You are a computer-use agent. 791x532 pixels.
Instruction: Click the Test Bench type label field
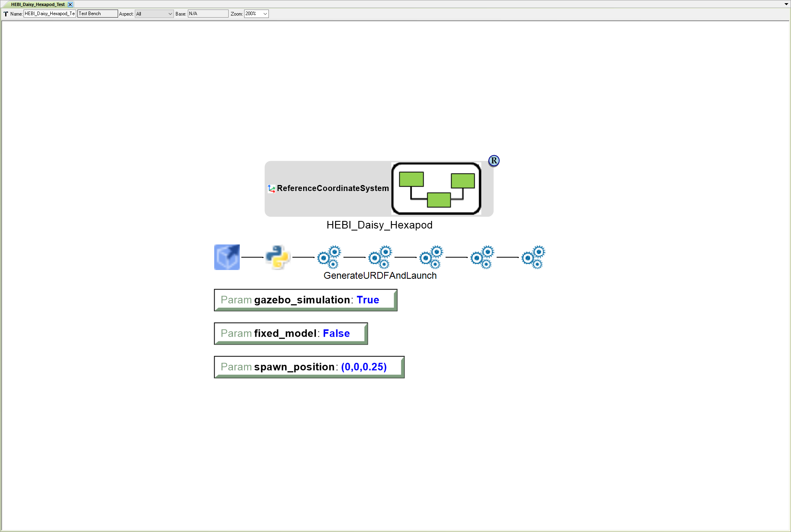coord(97,13)
